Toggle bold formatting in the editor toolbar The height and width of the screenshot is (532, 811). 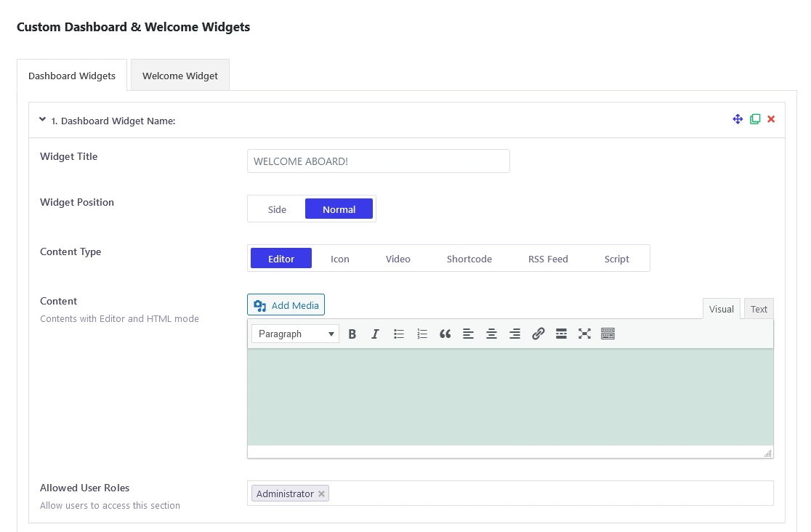(352, 334)
